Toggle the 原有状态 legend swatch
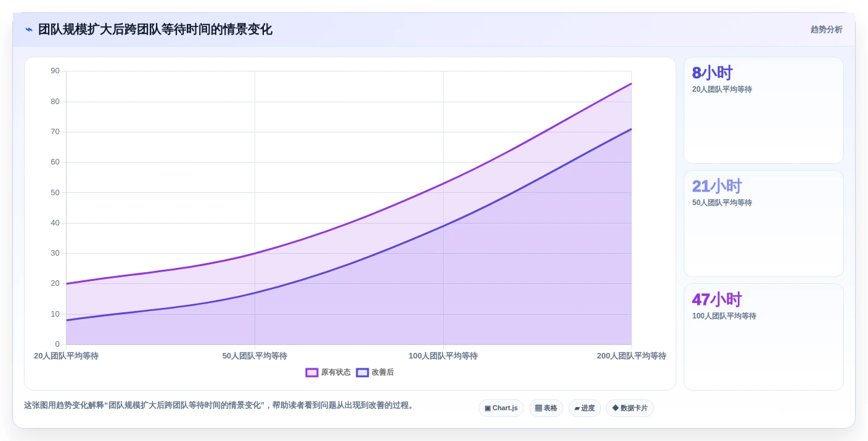 click(312, 373)
